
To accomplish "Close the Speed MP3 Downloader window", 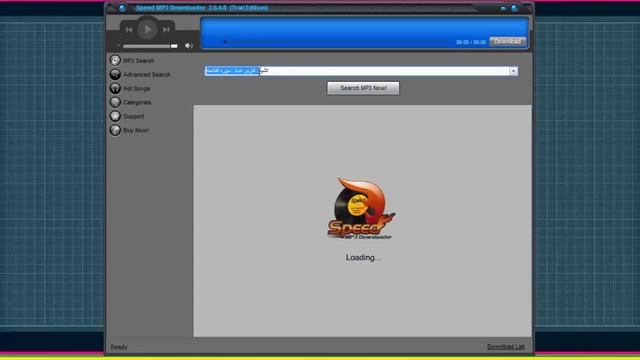I will click(515, 8).
